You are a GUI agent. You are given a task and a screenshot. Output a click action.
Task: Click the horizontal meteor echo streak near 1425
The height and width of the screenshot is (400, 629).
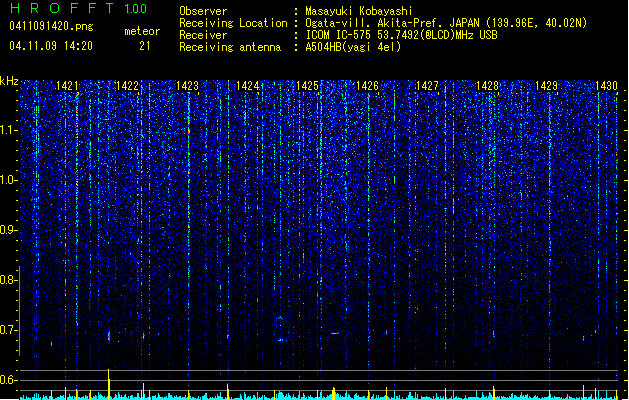(335, 333)
